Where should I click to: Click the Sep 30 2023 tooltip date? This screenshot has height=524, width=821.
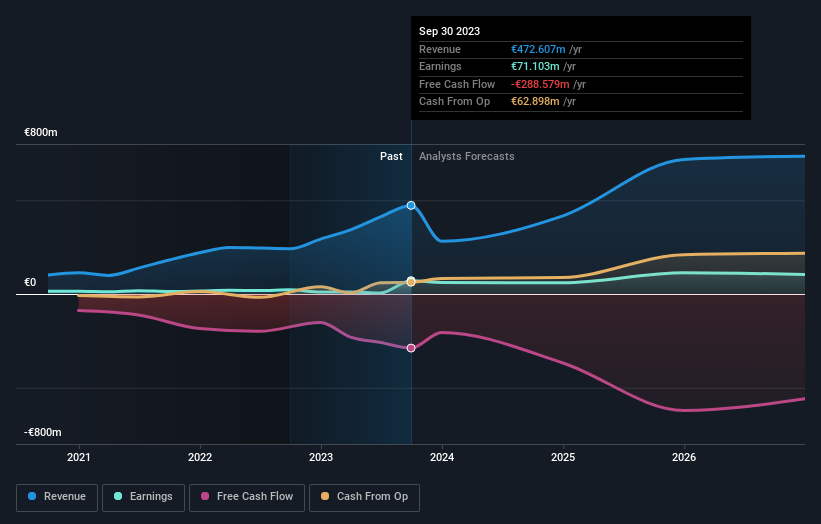tap(449, 31)
